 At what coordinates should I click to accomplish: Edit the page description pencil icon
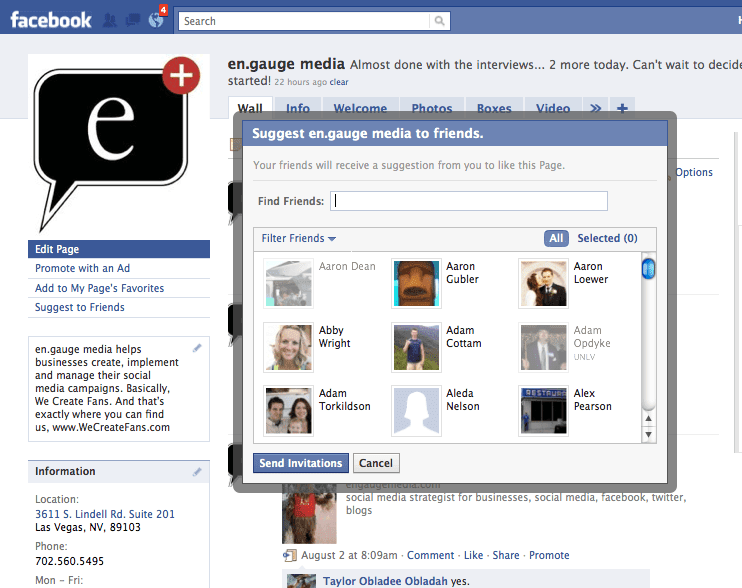click(197, 348)
